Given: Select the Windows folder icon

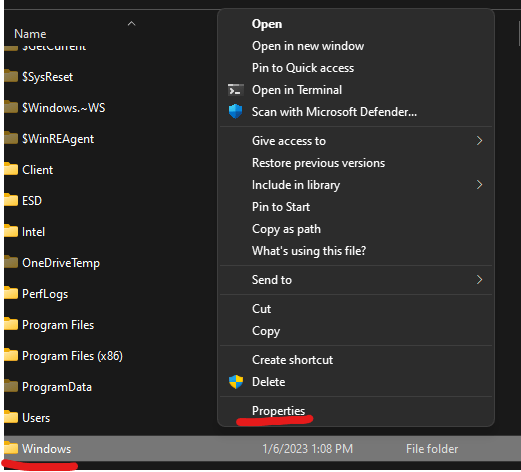Looking at the screenshot, I should point(11,448).
